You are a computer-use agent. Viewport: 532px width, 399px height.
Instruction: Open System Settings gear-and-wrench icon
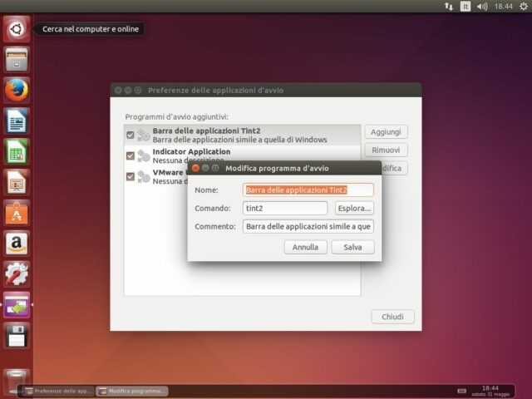(x=16, y=273)
